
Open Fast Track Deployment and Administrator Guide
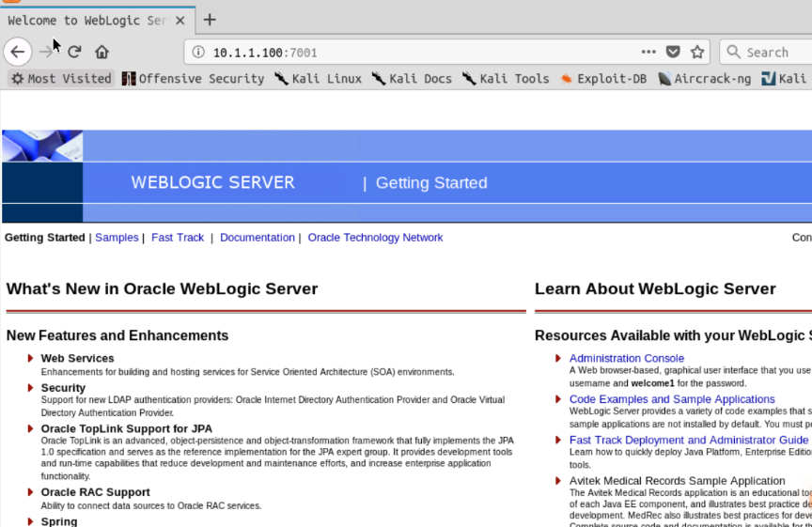click(x=689, y=440)
